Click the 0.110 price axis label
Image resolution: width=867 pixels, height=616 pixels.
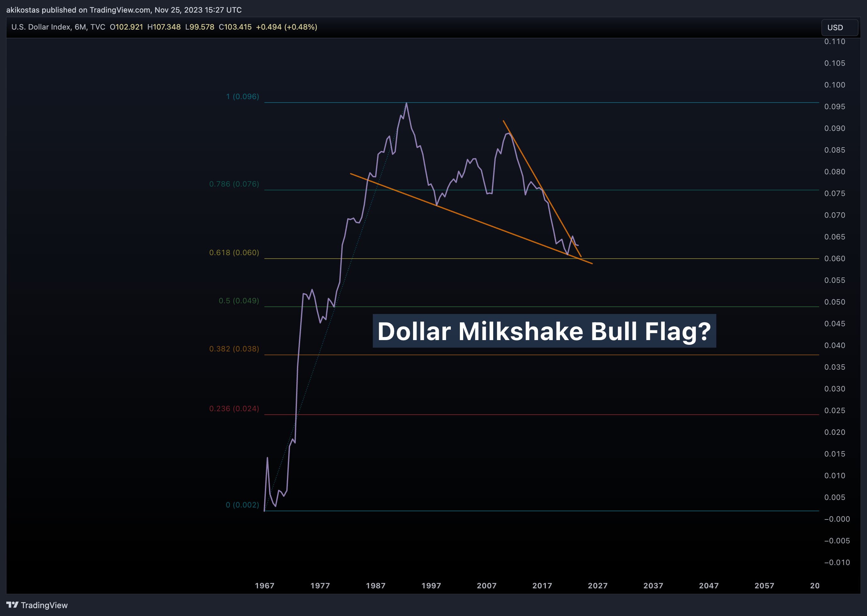pyautogui.click(x=835, y=42)
